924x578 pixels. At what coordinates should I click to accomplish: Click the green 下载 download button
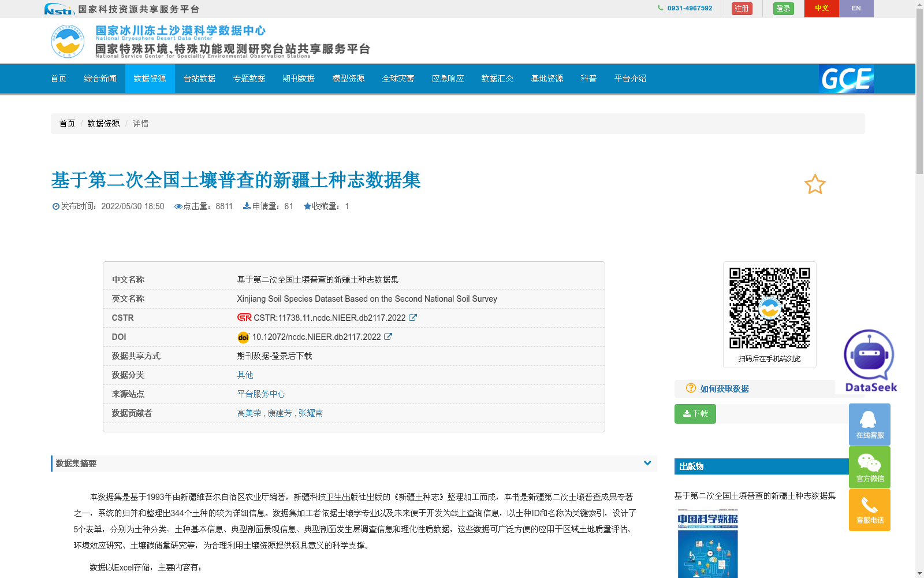coord(695,414)
